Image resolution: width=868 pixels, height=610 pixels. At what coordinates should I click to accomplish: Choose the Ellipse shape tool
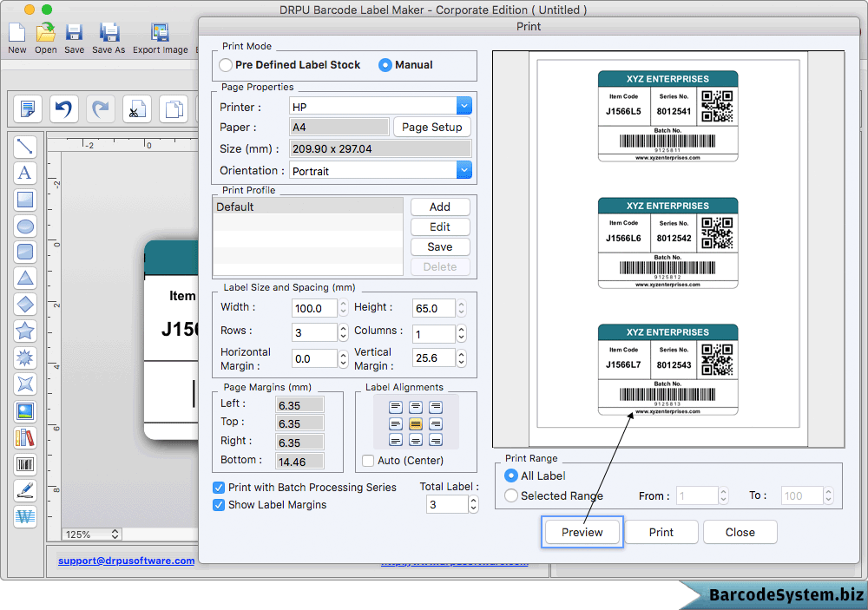click(x=25, y=226)
